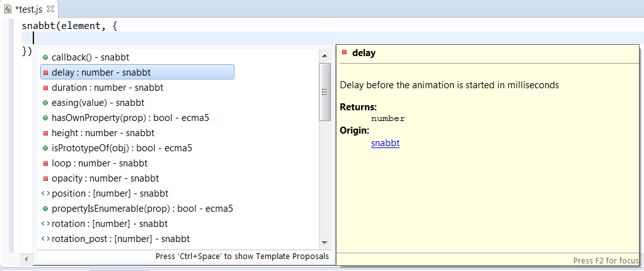Close the test.js editor tab
This screenshot has height=271, width=644.
pyautogui.click(x=50, y=8)
